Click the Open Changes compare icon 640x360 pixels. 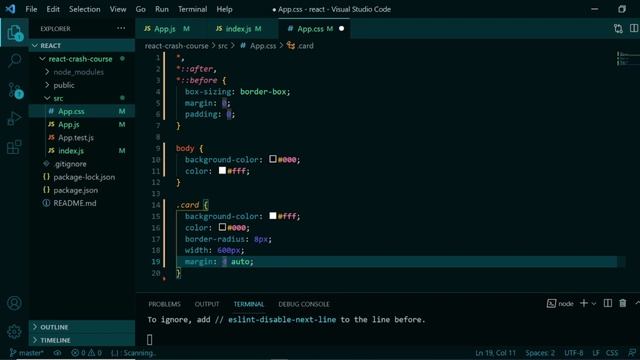[x=618, y=29]
